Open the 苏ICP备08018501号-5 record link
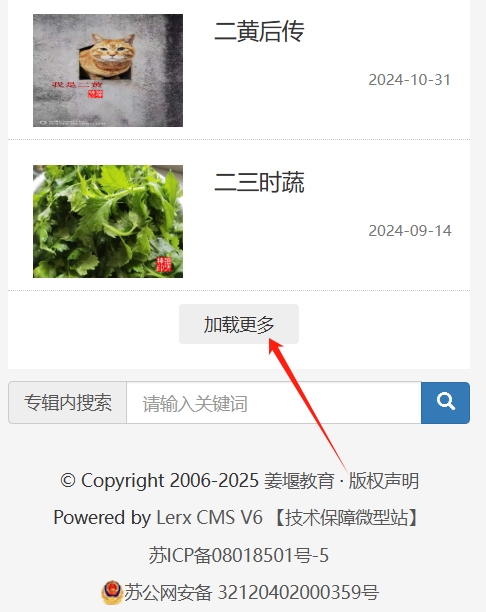486x612 pixels. 239,555
